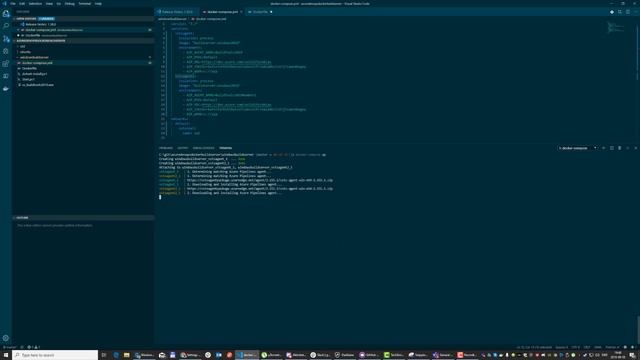Screen dimensions: 640x360
Task: Click the UTF-8 encoding in status bar
Action: pyautogui.click(x=576, y=347)
